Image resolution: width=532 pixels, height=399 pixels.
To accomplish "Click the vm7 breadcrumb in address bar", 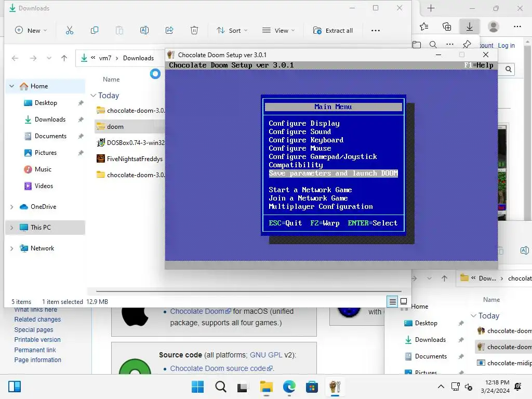I will tap(105, 58).
